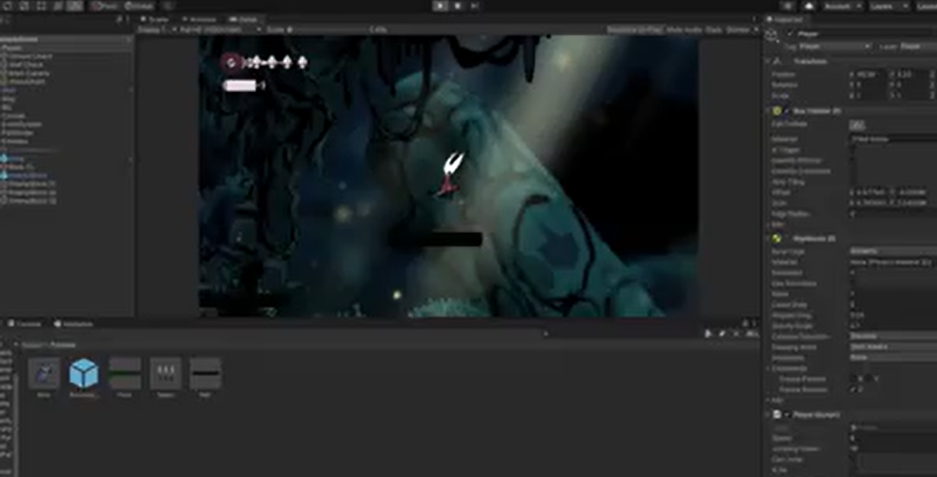
Task: Open the Layers dropdown in top bar
Action: point(889,6)
